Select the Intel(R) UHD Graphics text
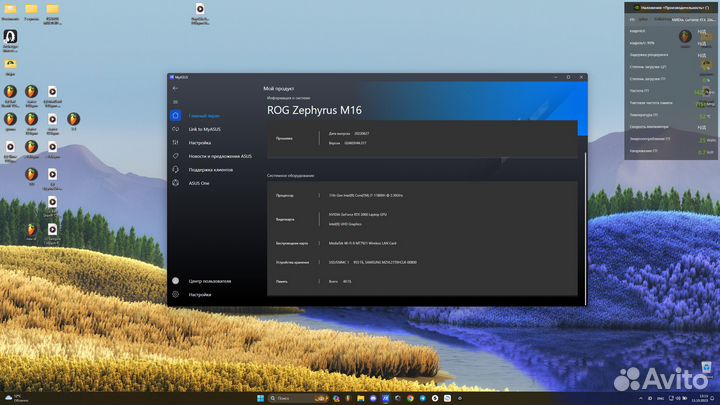 [345, 224]
